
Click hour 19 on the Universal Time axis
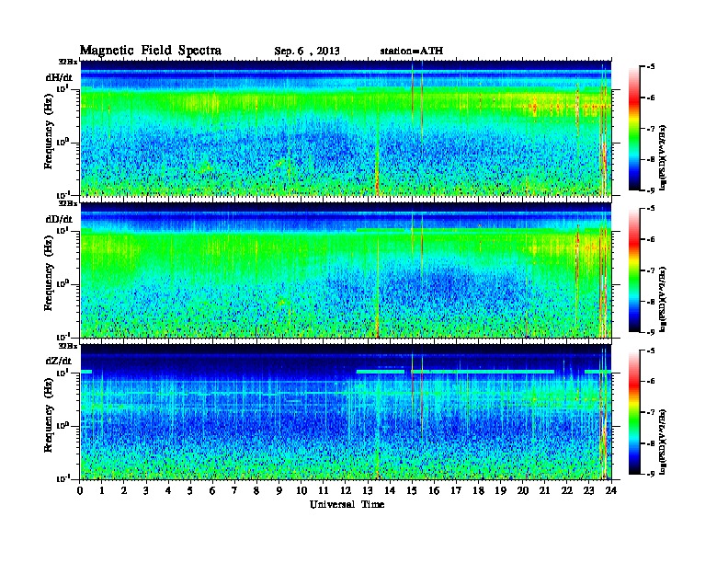pyautogui.click(x=500, y=490)
